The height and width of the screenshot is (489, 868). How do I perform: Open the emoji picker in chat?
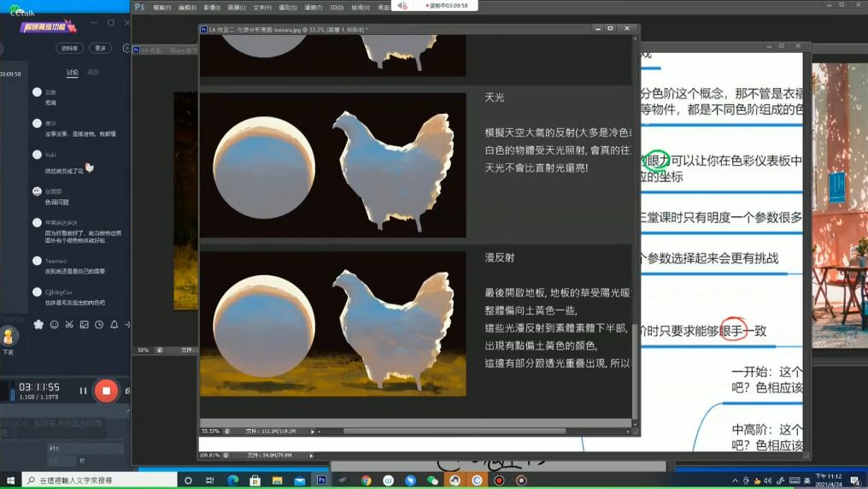(x=54, y=325)
